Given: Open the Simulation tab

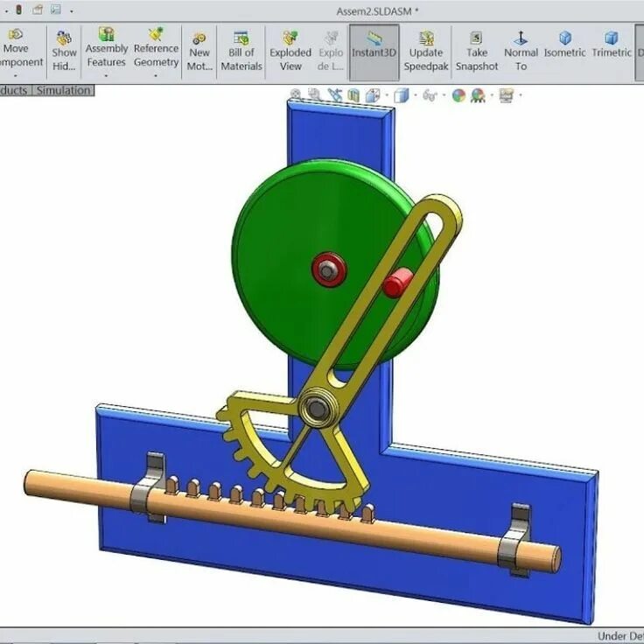Looking at the screenshot, I should coord(63,90).
